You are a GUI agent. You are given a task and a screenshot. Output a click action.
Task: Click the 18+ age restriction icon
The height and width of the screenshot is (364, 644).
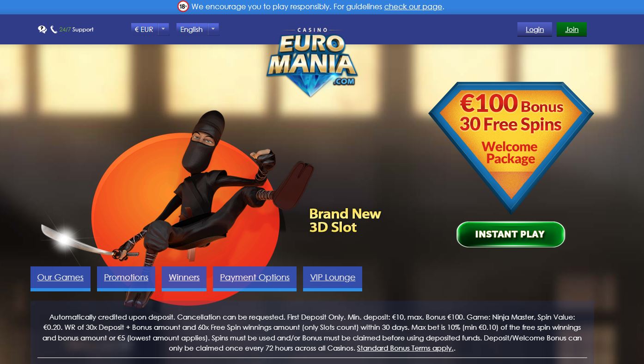183,6
